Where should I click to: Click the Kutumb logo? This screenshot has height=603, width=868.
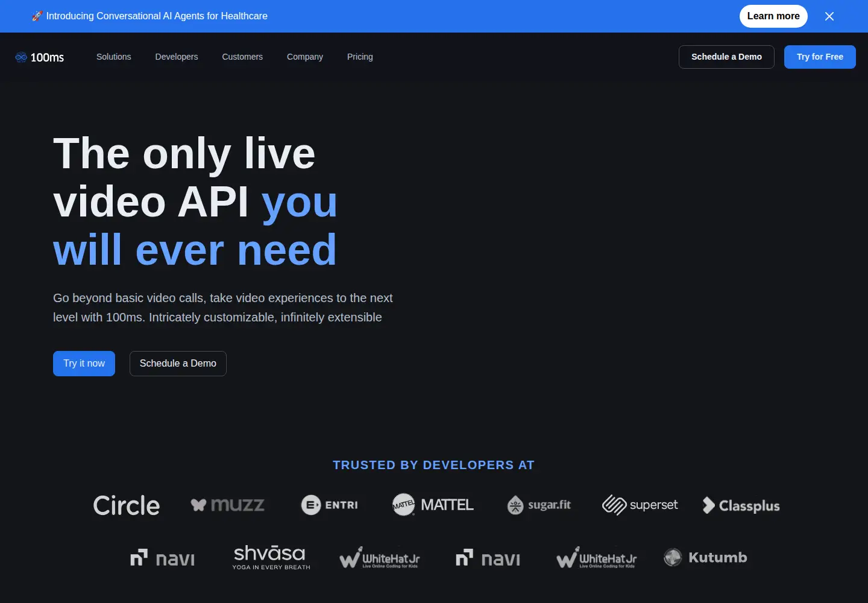705,557
